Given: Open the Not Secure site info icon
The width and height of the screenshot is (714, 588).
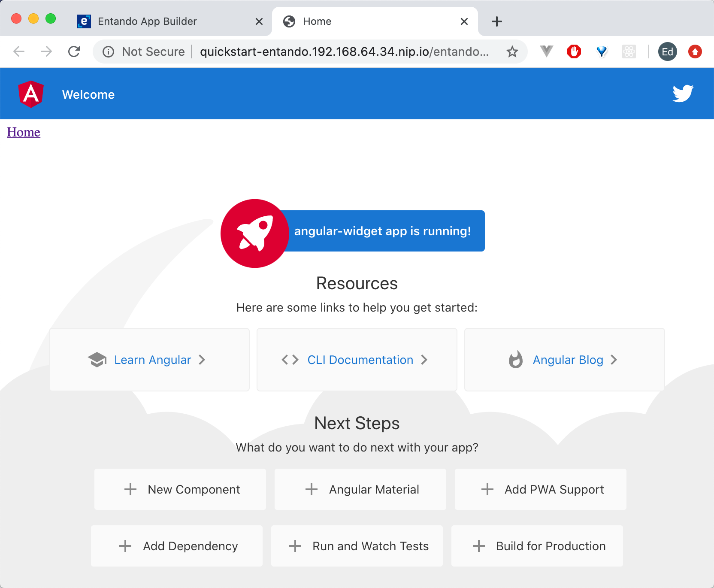Looking at the screenshot, I should coord(108,52).
